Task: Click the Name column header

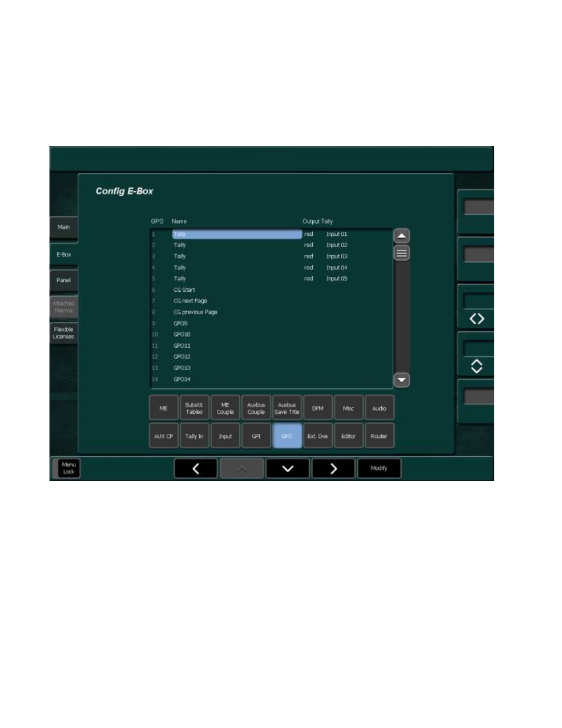Action: point(179,222)
